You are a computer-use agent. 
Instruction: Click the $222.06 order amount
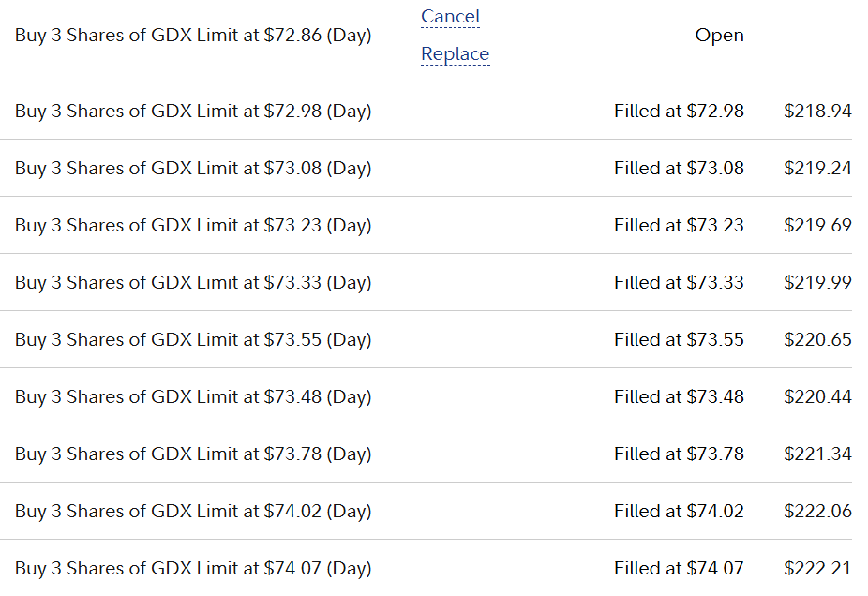tap(817, 512)
